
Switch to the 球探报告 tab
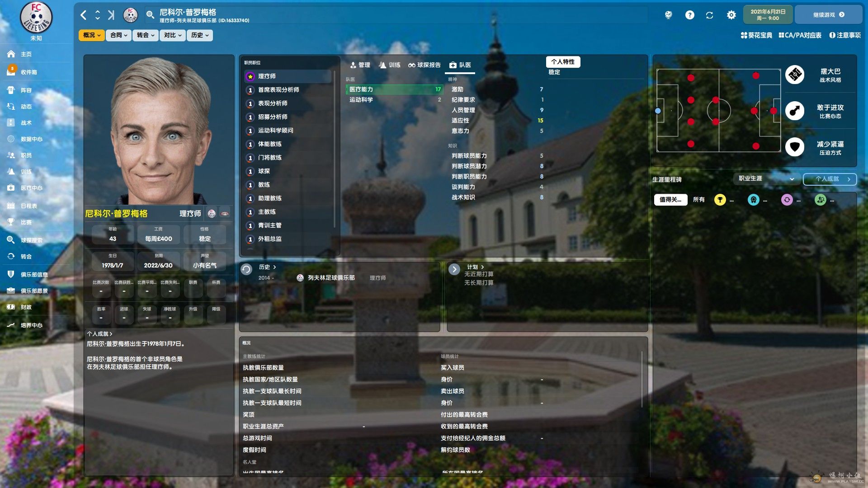(x=424, y=65)
